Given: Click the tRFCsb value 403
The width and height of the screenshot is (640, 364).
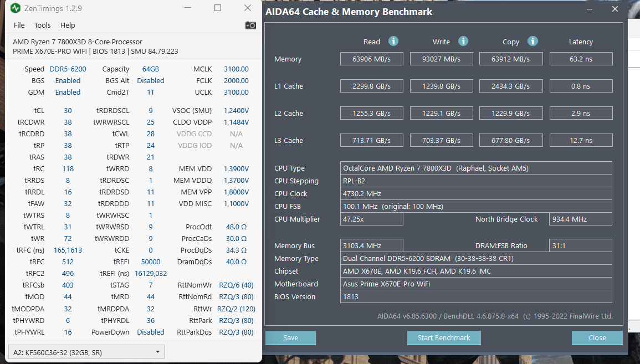Looking at the screenshot, I should click(x=68, y=285).
